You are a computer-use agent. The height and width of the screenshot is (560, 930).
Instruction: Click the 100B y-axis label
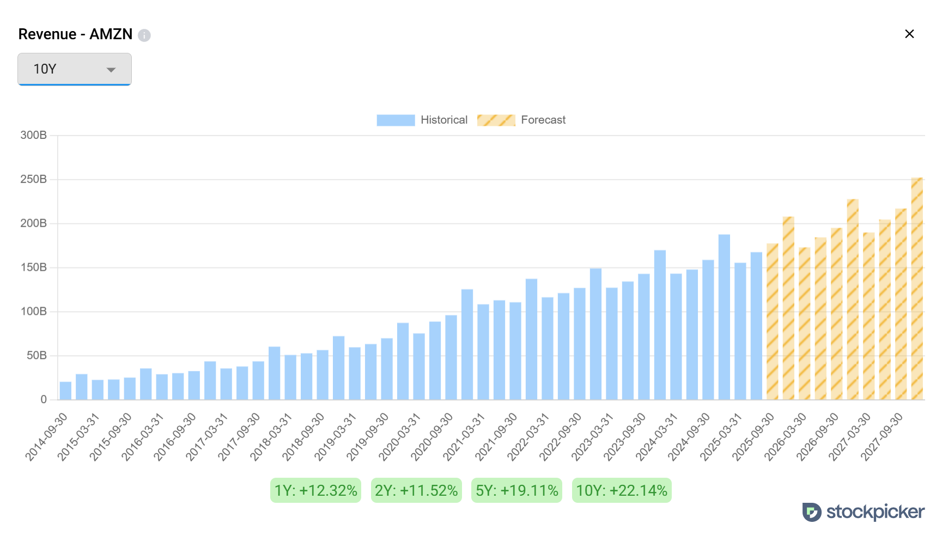click(x=34, y=312)
